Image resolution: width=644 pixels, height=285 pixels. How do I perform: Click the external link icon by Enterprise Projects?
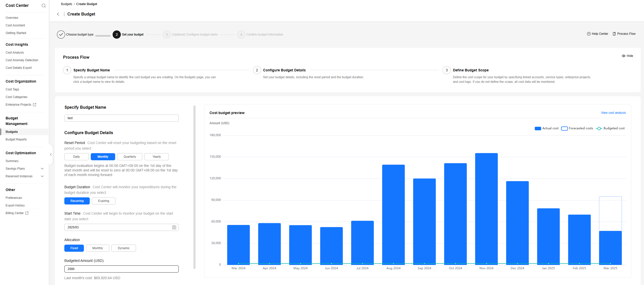[x=35, y=105]
